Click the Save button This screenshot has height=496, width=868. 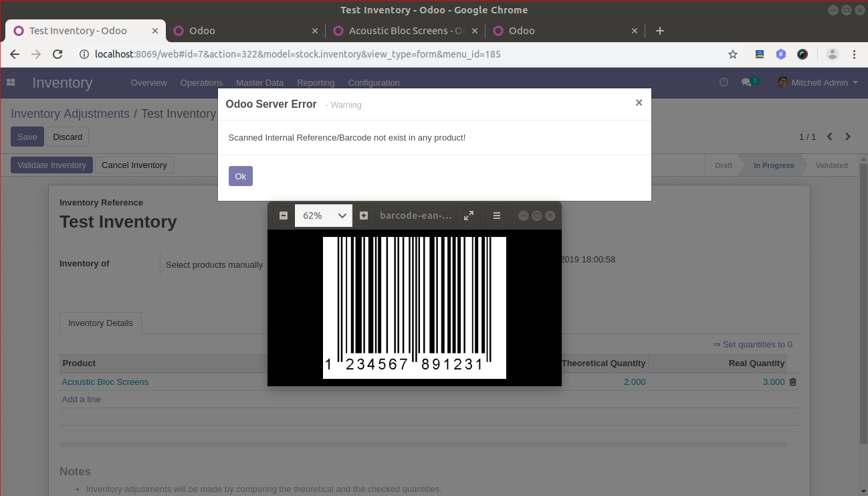pyautogui.click(x=27, y=137)
